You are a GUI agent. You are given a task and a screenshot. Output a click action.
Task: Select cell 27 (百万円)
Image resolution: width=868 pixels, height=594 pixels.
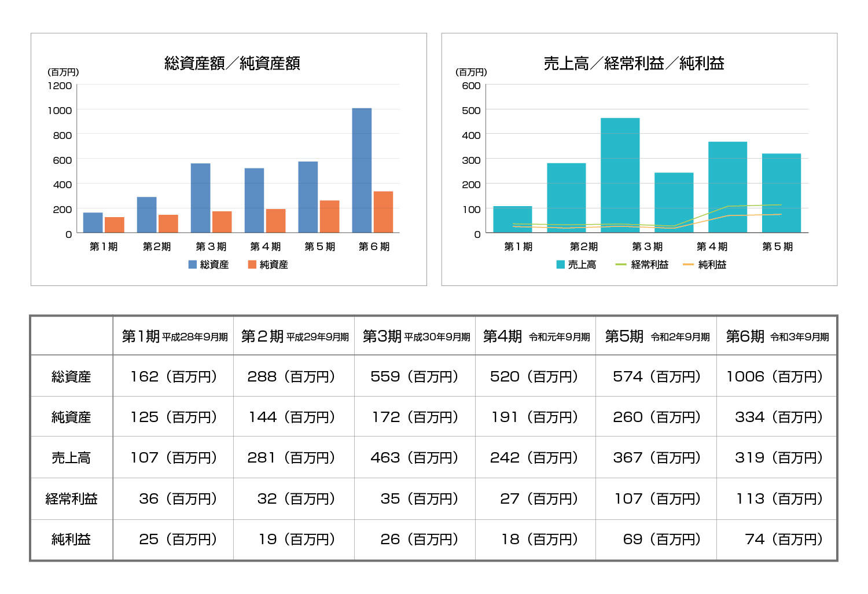[x=536, y=498]
